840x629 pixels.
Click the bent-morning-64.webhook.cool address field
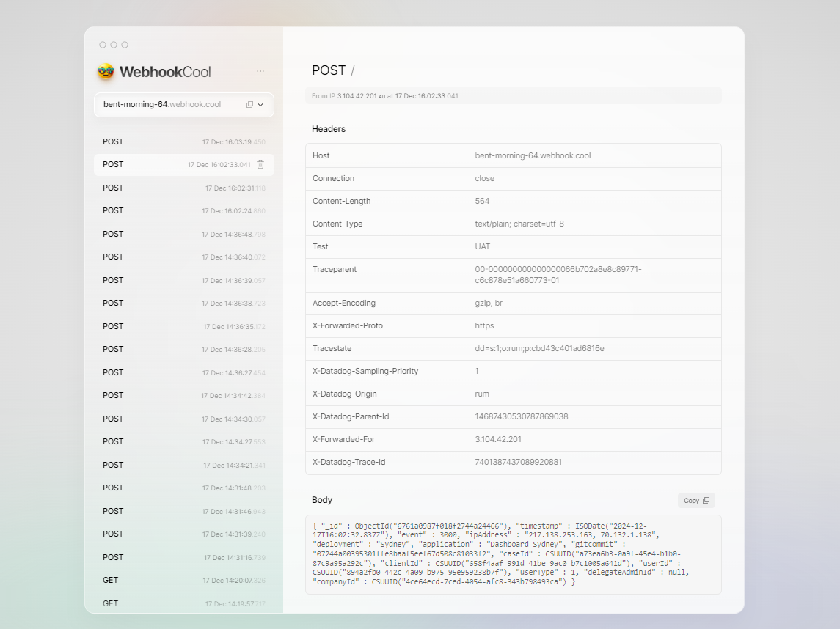(162, 105)
